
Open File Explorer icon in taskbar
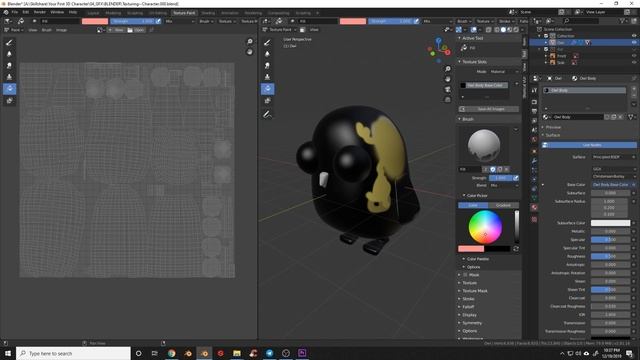[237, 353]
